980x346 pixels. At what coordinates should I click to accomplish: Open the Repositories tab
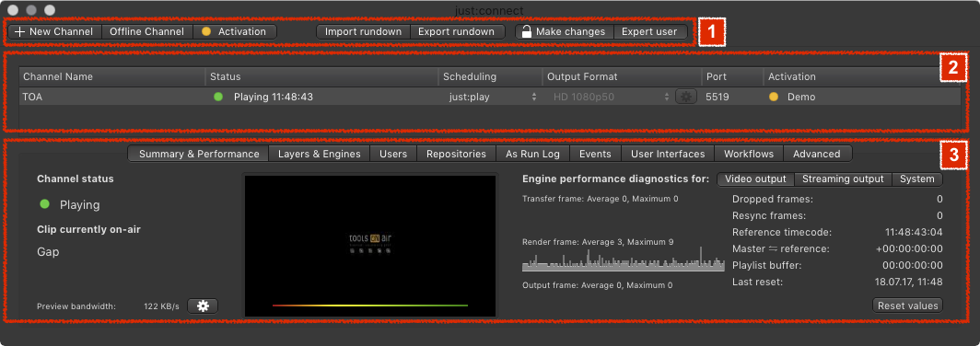coord(456,154)
